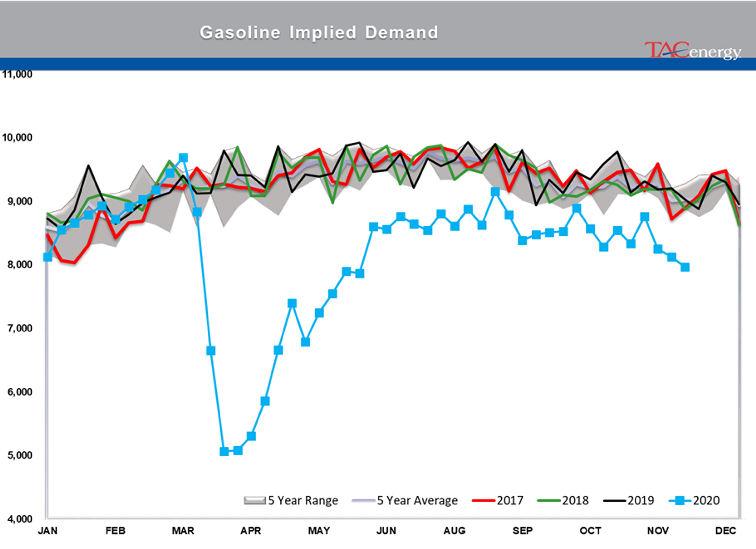Click the blue 2020 legend marker
The height and width of the screenshot is (549, 756).
pos(680,500)
